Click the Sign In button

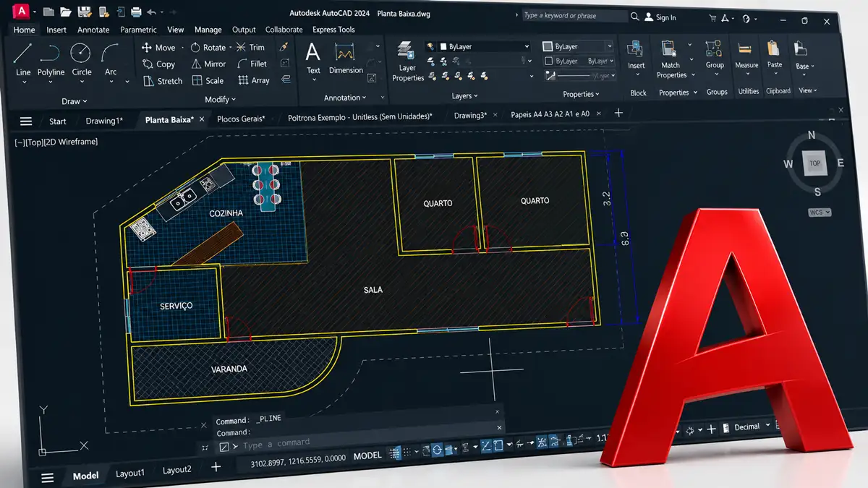[x=660, y=17]
